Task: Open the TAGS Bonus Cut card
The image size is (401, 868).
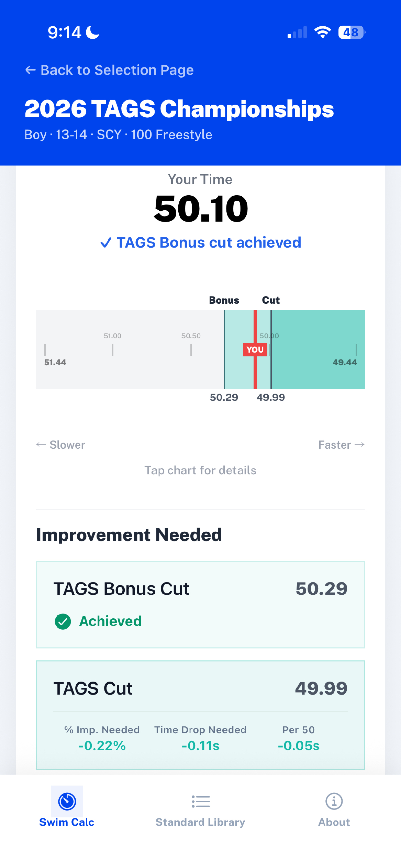Action: pos(200,604)
